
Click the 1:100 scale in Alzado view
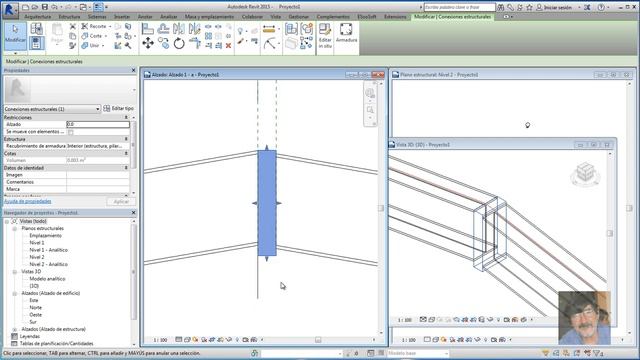pos(160,340)
